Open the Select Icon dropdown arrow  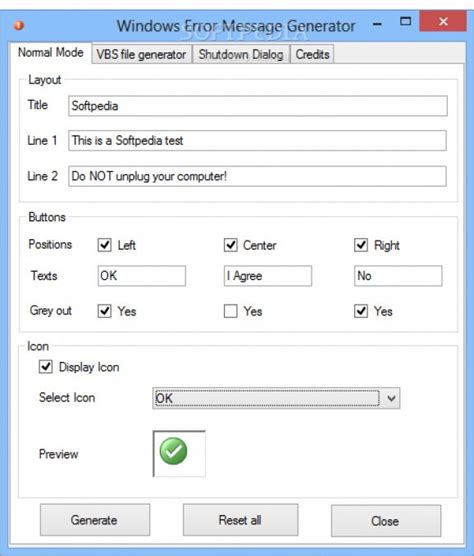click(x=391, y=398)
